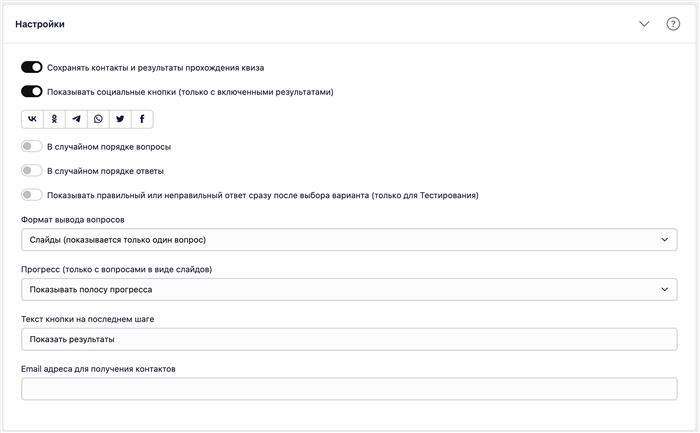
Task: Click the VK social button
Action: click(32, 119)
